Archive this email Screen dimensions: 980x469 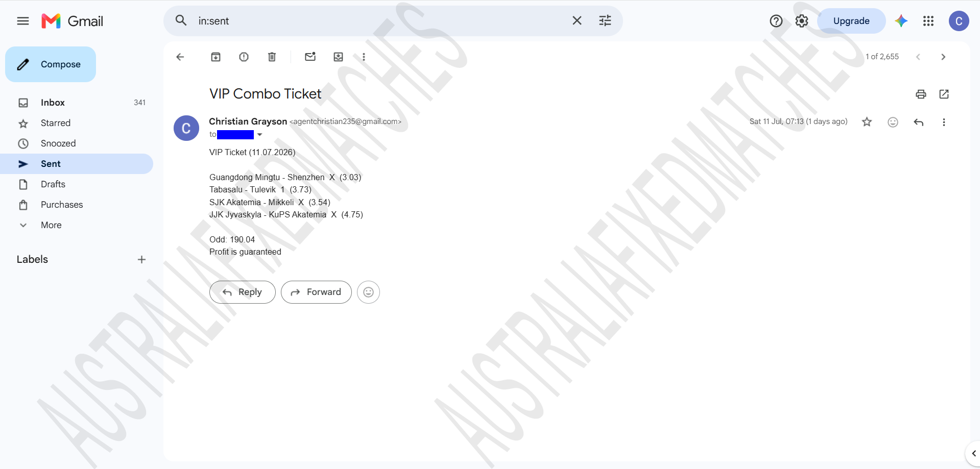216,57
